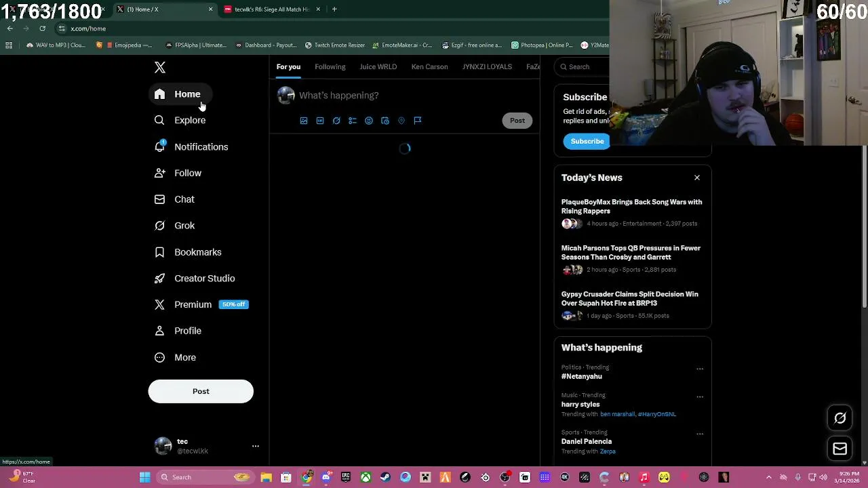Open options for Daniel Palencia trend

coord(700,434)
